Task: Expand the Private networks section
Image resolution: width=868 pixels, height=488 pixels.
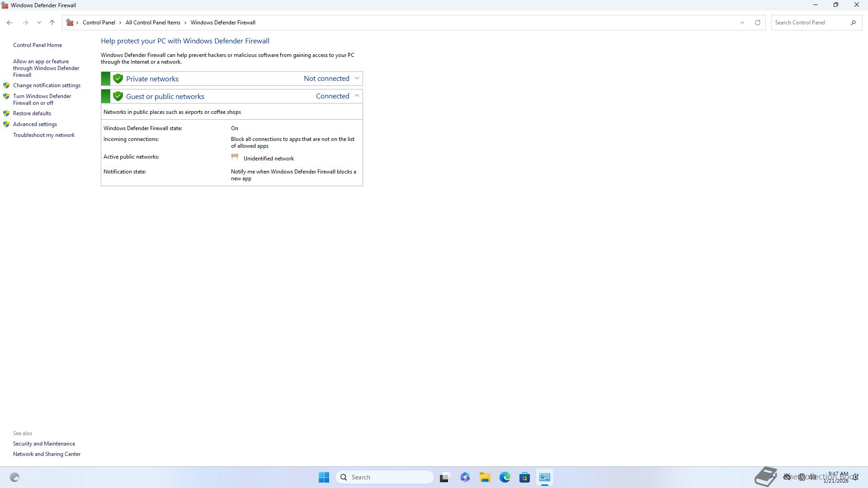Action: coord(357,78)
